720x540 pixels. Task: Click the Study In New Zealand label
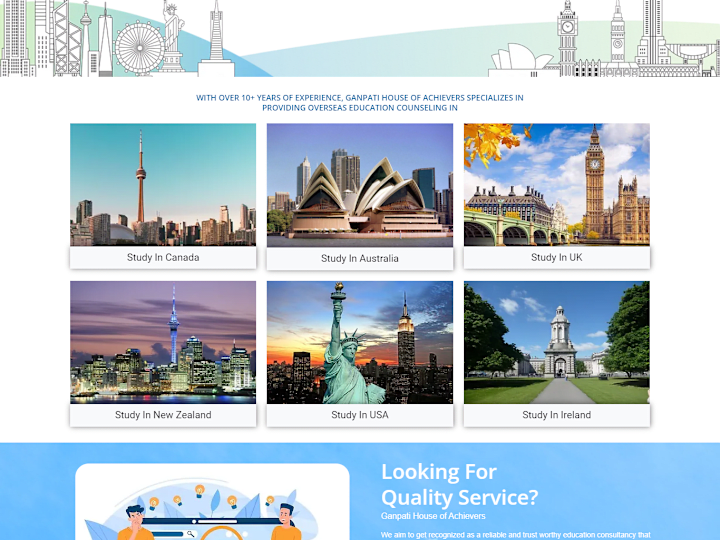point(163,415)
